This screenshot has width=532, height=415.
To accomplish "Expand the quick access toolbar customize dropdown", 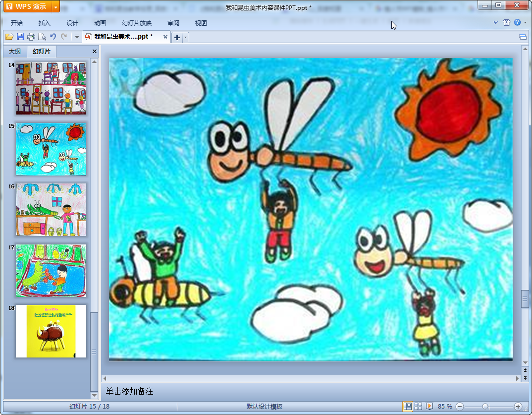I will 77,37.
